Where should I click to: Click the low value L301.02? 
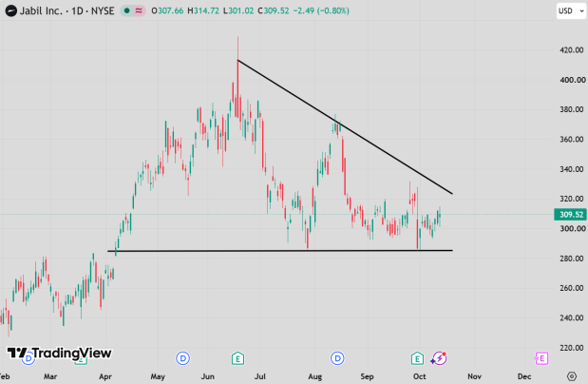(x=238, y=10)
